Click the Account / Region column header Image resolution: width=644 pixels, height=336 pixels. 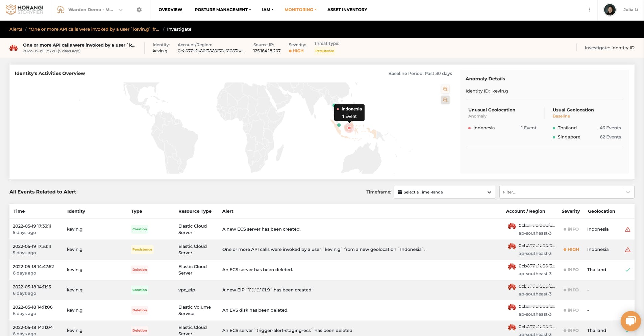(x=525, y=211)
